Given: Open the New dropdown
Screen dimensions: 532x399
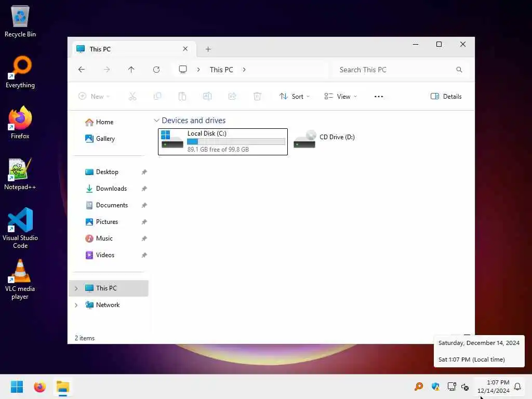Looking at the screenshot, I should (x=94, y=96).
